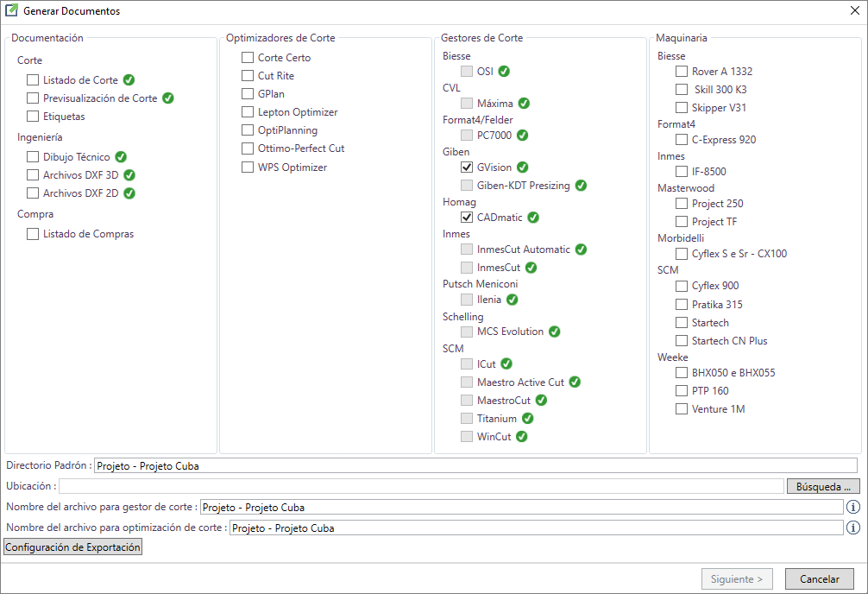Enable the Etiquetas checkbox
868x594 pixels.
coord(33,116)
